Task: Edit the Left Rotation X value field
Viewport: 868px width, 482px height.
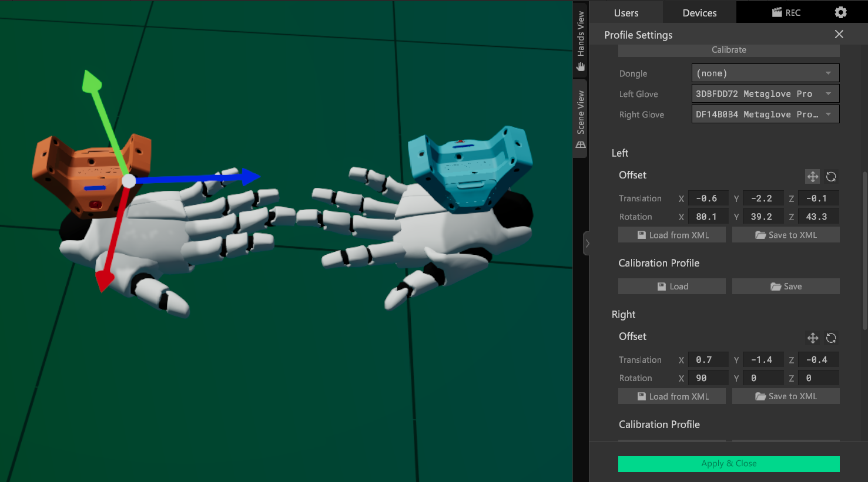Action: [708, 217]
